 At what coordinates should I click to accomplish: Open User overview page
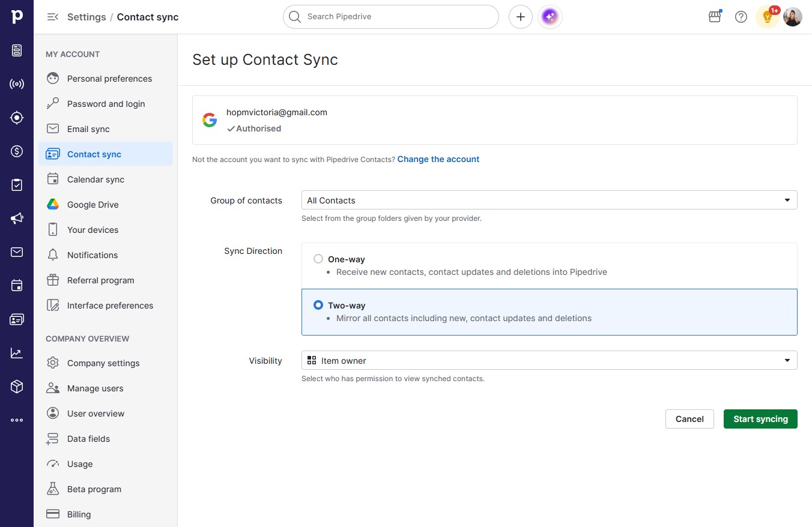106,414
